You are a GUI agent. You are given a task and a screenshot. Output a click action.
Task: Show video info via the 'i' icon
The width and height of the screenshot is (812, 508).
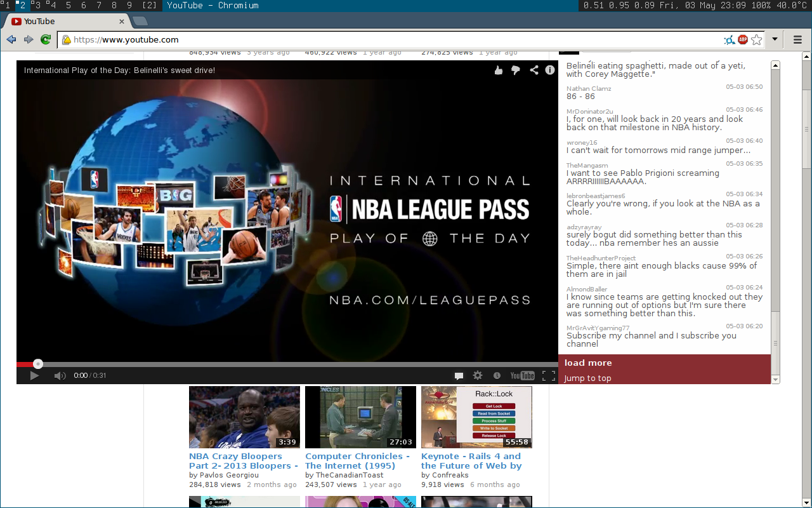point(550,70)
